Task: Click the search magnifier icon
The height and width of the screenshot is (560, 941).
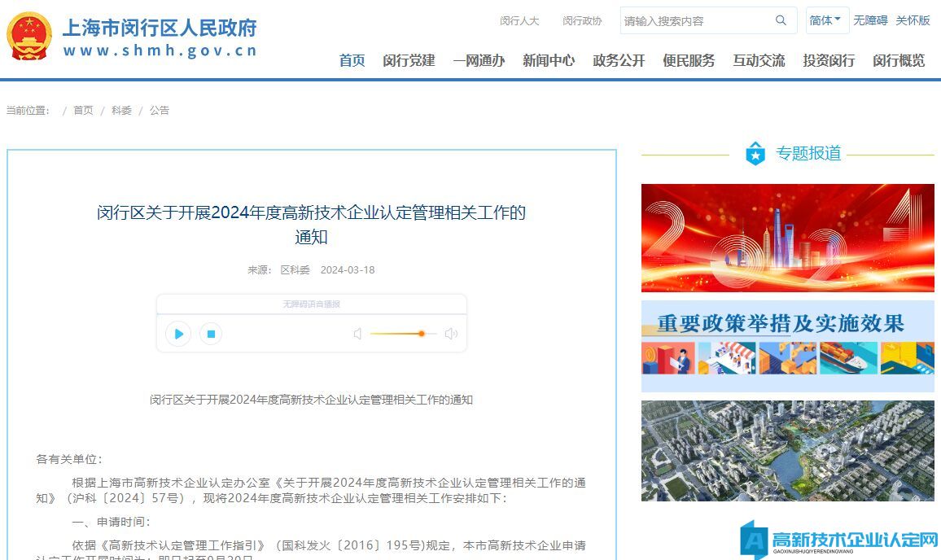Action: coord(781,20)
